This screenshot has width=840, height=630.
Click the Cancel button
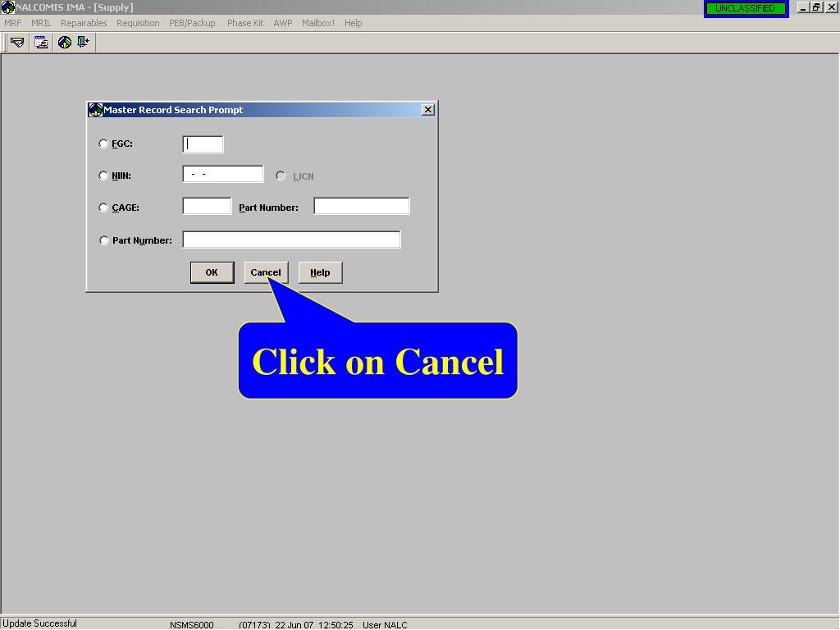click(267, 272)
